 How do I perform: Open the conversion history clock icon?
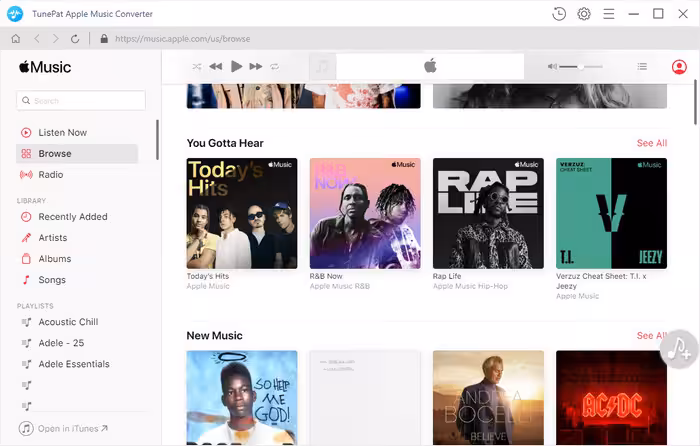(x=559, y=14)
